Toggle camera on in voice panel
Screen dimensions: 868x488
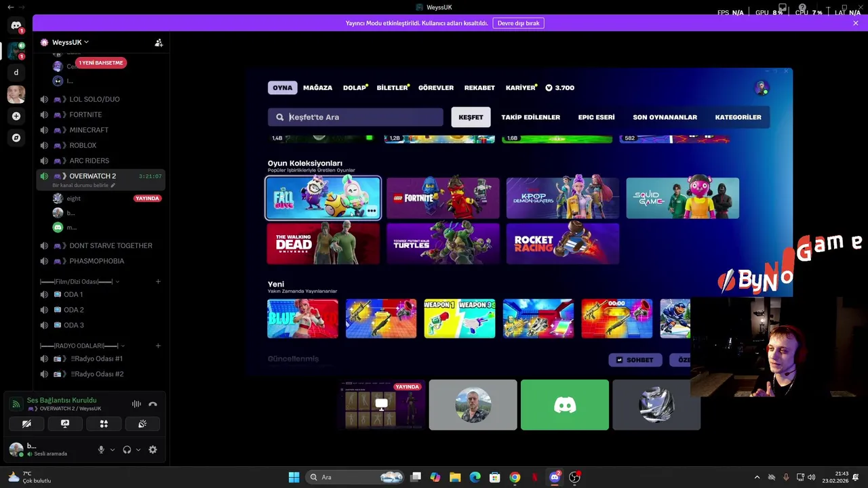click(x=26, y=424)
